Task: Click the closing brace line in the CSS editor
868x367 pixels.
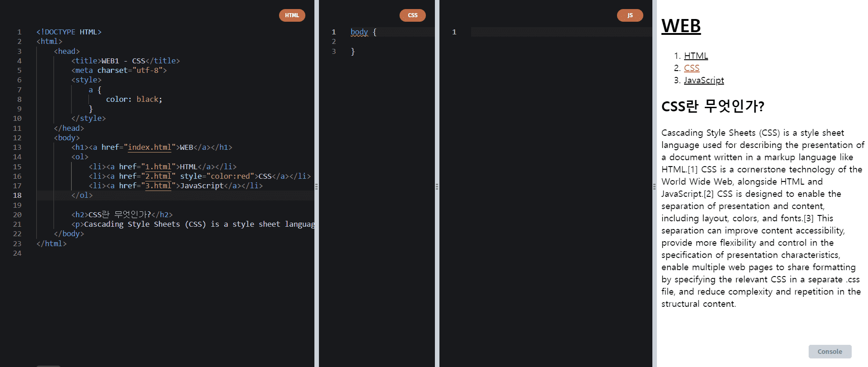Action: (353, 52)
